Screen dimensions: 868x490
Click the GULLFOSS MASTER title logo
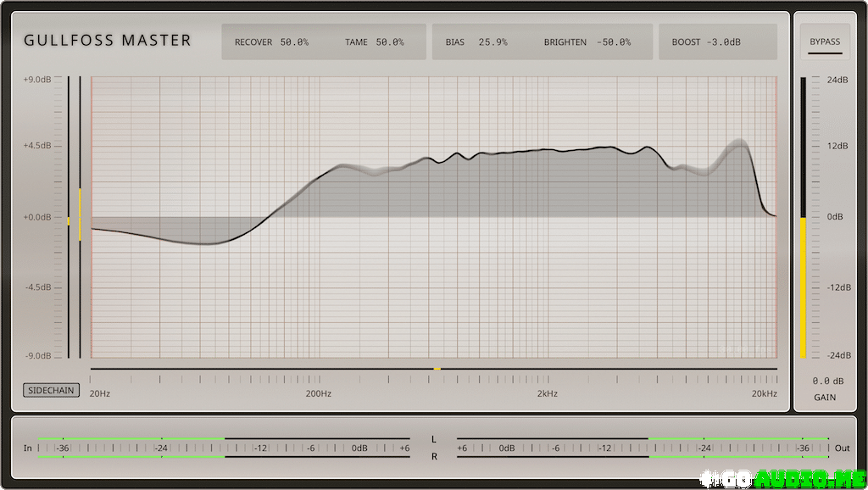(108, 40)
